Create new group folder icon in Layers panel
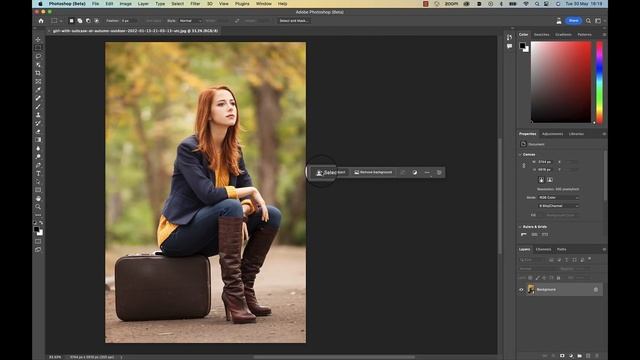640x360 pixels. 580,356
